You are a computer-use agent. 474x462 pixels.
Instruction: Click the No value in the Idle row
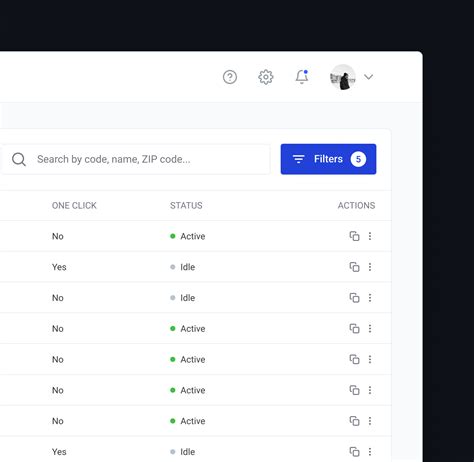point(58,298)
